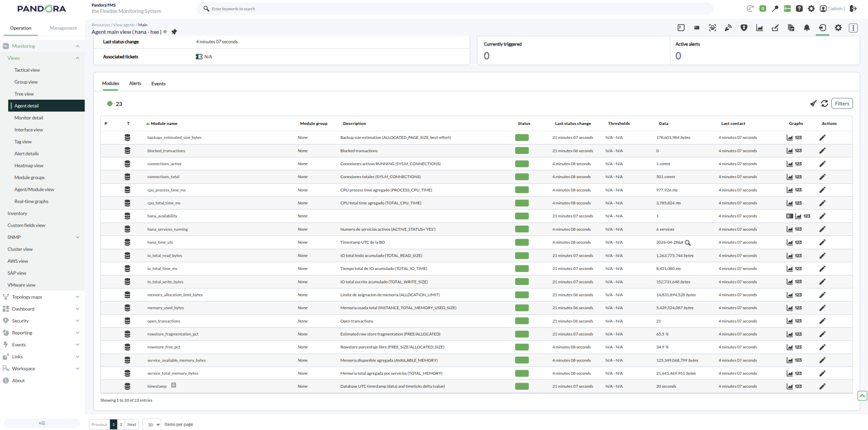The width and height of the screenshot is (868, 430).
Task: Expand the Events sidebar menu
Action: pos(78,345)
